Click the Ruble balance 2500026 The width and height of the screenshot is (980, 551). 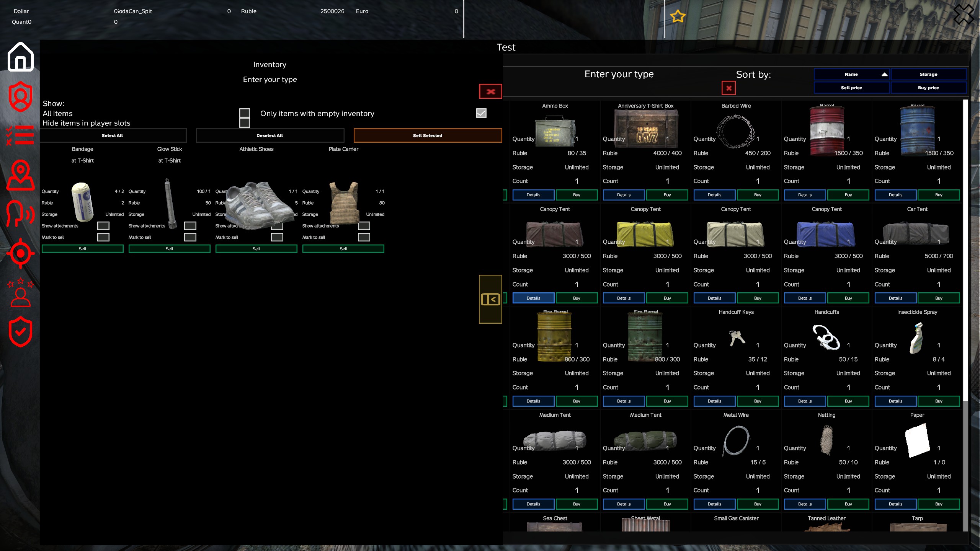pos(332,11)
